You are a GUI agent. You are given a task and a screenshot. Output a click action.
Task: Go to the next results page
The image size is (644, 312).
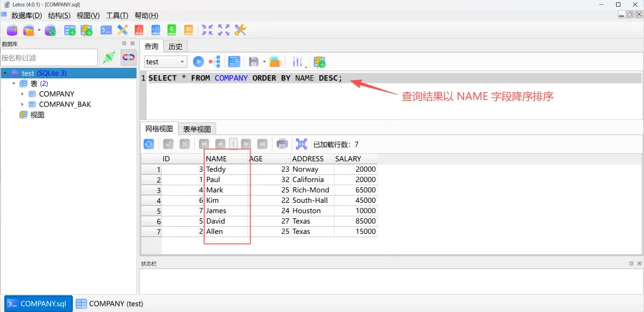pyautogui.click(x=246, y=144)
